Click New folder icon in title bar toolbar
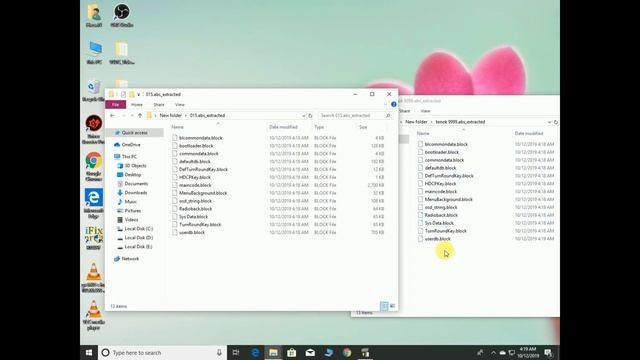 point(131,94)
